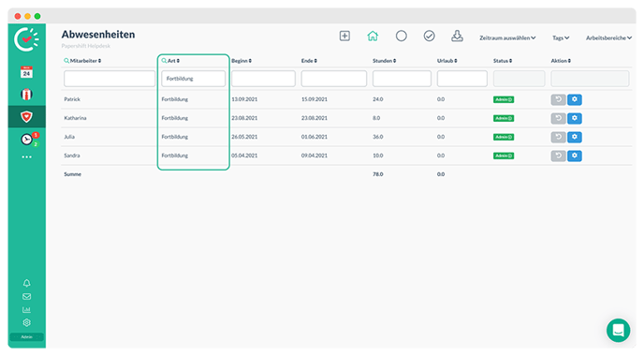Click the start date 13.09.2021
Image resolution: width=644 pixels, height=356 pixels.
click(244, 99)
